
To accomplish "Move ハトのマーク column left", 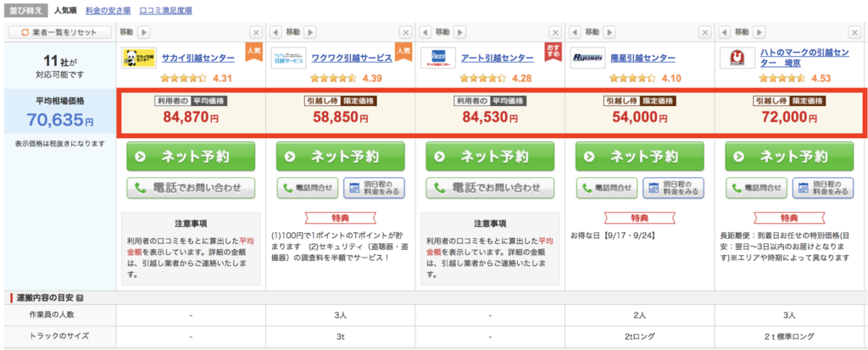I will pyautogui.click(x=725, y=33).
